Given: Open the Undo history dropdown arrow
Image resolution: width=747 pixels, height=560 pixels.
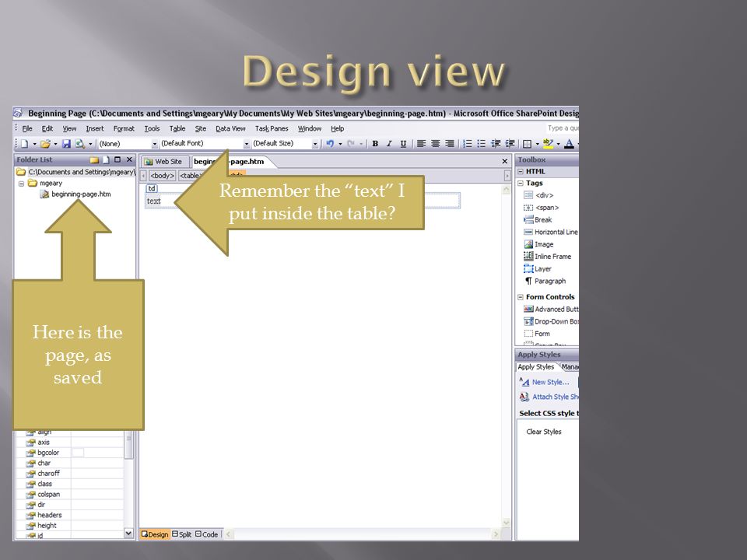Looking at the screenshot, I should pyautogui.click(x=340, y=144).
